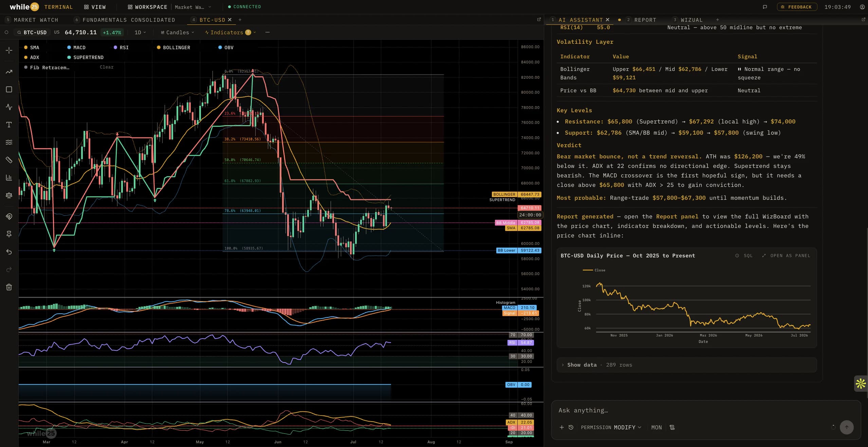The height and width of the screenshot is (447, 868).
Task: Click the send arrow button
Action: pyautogui.click(x=847, y=427)
